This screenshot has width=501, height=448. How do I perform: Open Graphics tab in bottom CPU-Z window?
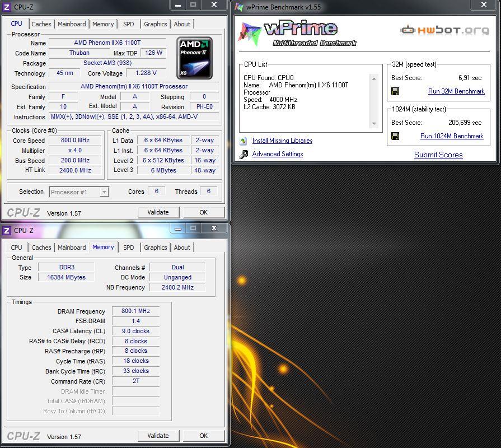[155, 248]
